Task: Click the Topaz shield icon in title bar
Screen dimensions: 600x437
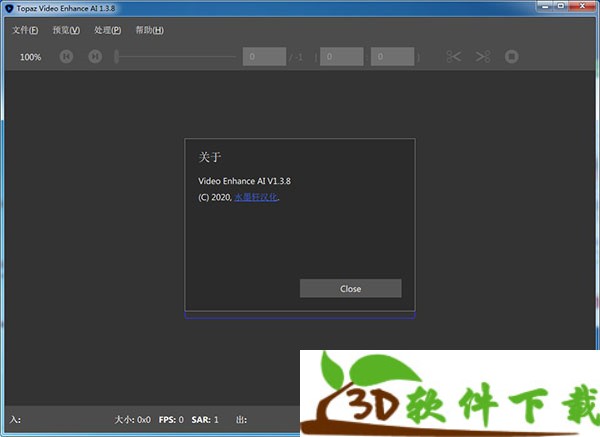Action: pyautogui.click(x=9, y=8)
